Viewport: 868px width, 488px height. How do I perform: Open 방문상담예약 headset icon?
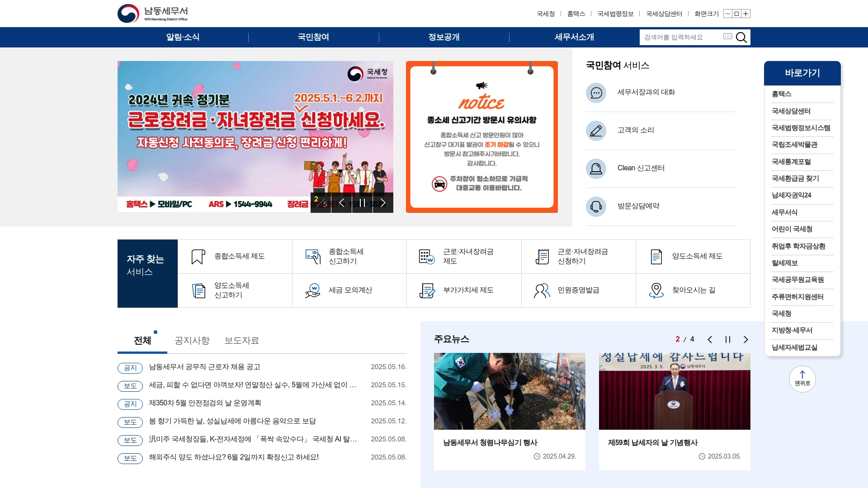(x=596, y=206)
